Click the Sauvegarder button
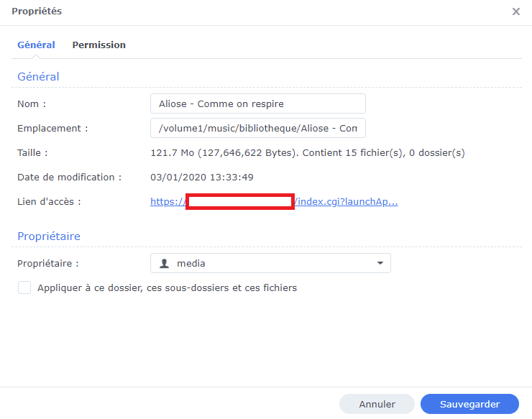 point(469,404)
